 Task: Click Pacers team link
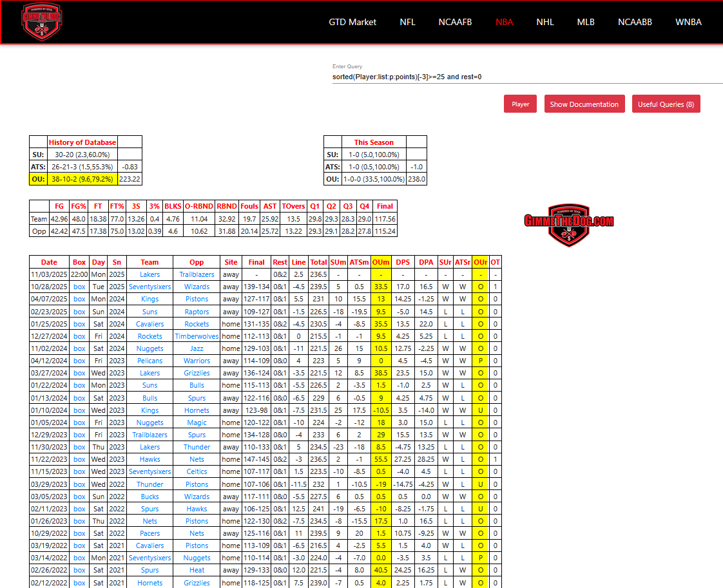point(150,534)
